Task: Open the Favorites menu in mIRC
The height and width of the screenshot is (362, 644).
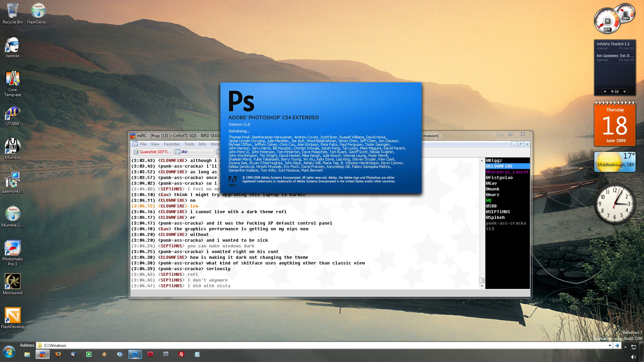Action: point(172,144)
